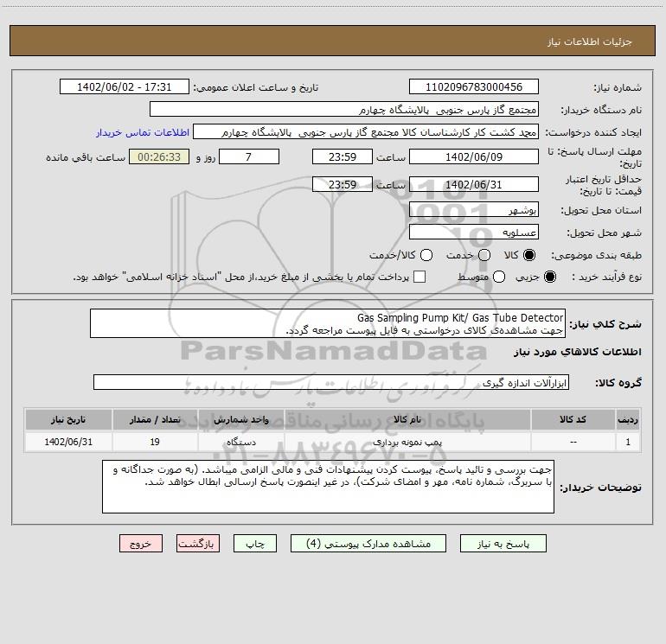Select the متوسط purchase type radio
666x644 pixels.
(x=499, y=277)
